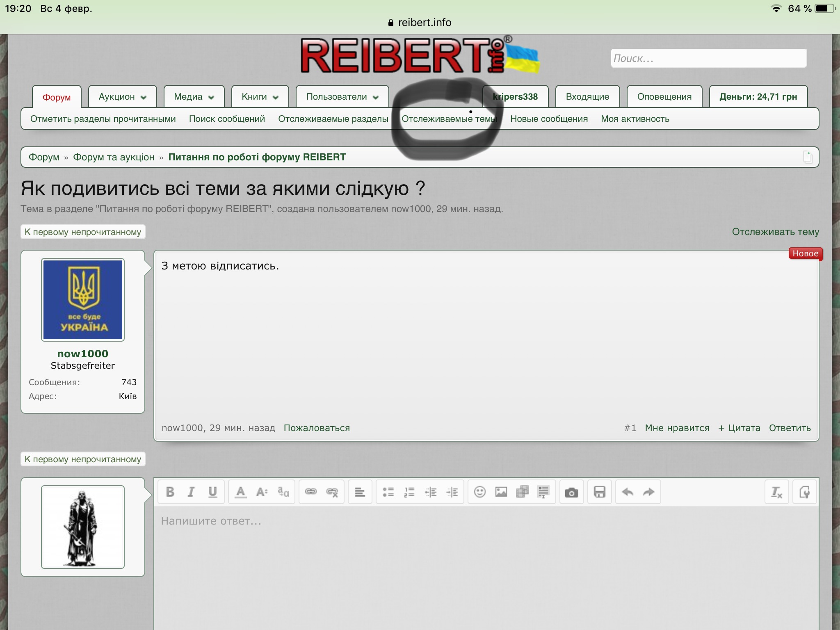Click the outdent icon
The height and width of the screenshot is (630, 840).
pyautogui.click(x=431, y=492)
